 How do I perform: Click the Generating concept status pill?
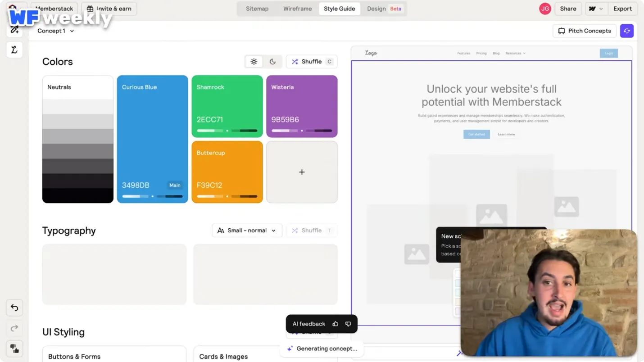pyautogui.click(x=322, y=348)
